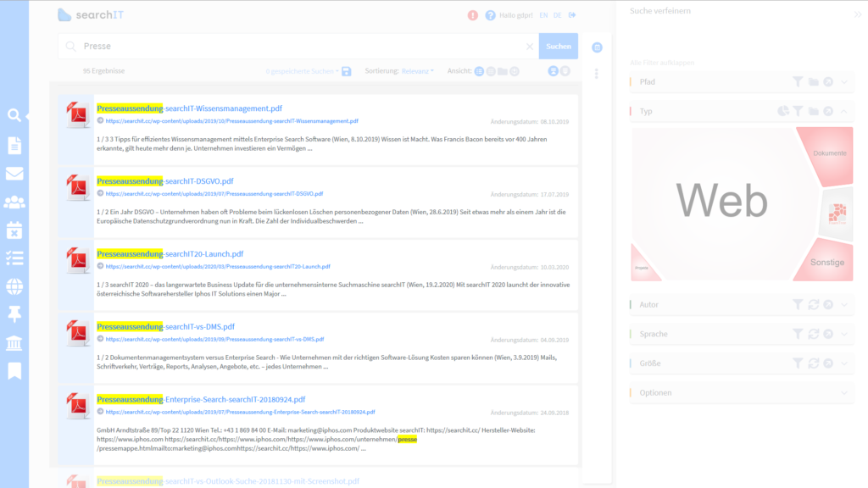Open Presseaussendung-searchIT20-Launch.pdf result
This screenshot has width=868, height=488.
point(170,254)
